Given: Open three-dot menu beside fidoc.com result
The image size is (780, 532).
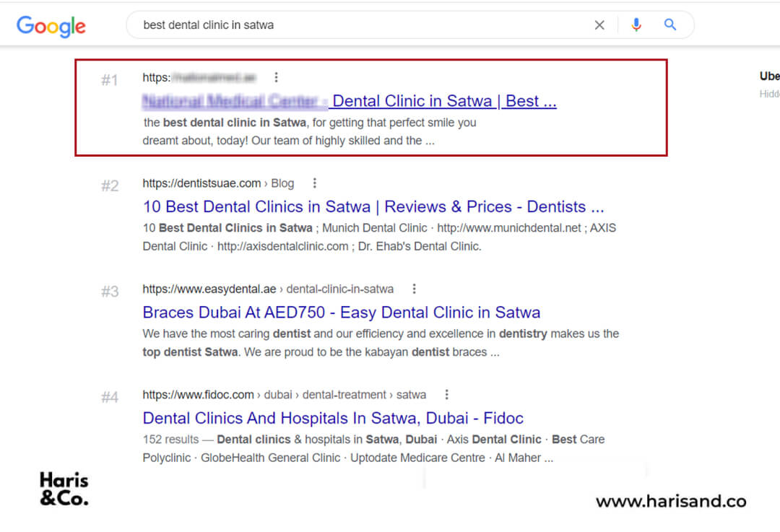Looking at the screenshot, I should pyautogui.click(x=447, y=394).
